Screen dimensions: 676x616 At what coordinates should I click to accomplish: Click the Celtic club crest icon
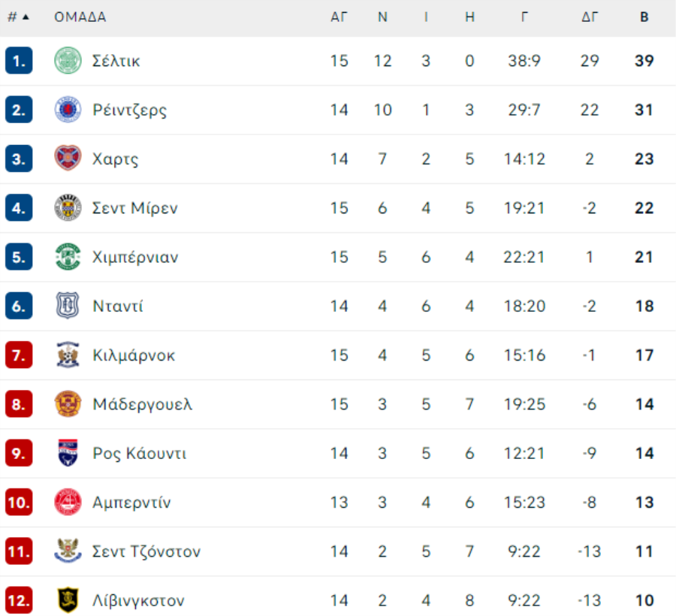point(68,61)
